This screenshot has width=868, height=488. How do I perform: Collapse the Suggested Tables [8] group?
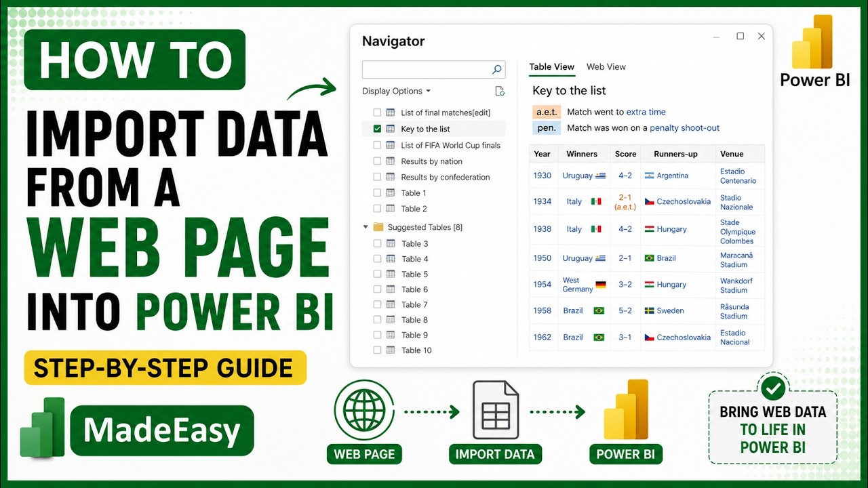[x=366, y=227]
